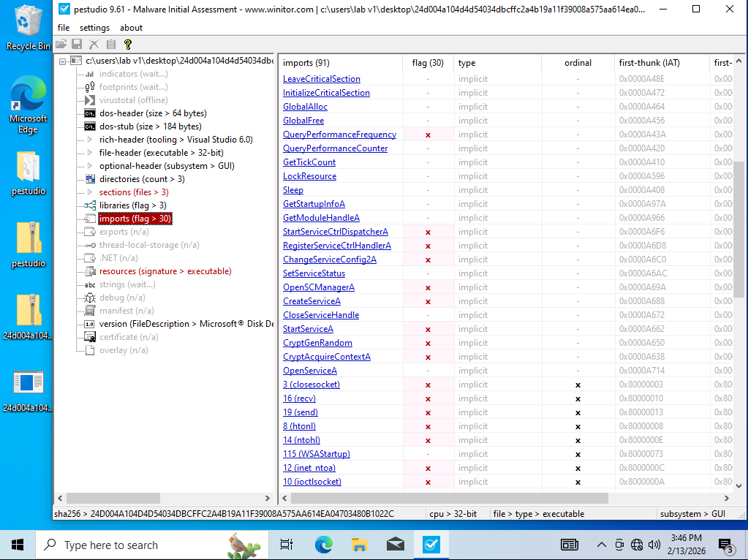Open the 10 (ioctlsocket) import link

click(x=312, y=482)
